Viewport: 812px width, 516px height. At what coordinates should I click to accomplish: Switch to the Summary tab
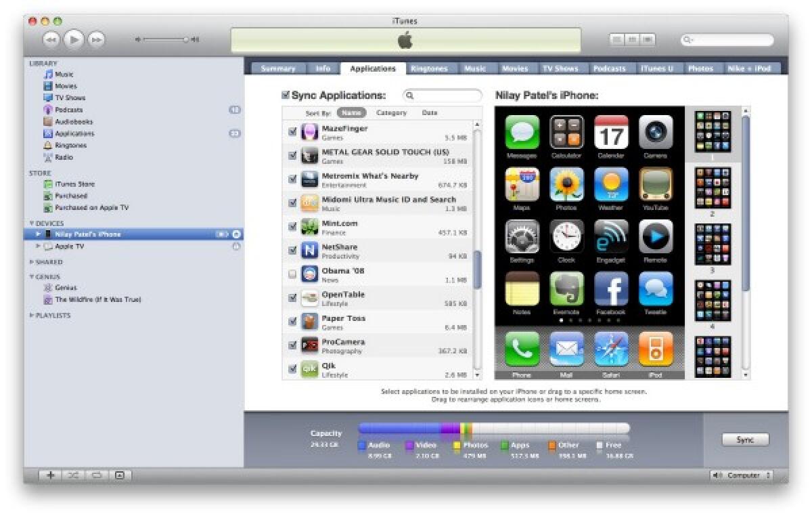tap(278, 68)
